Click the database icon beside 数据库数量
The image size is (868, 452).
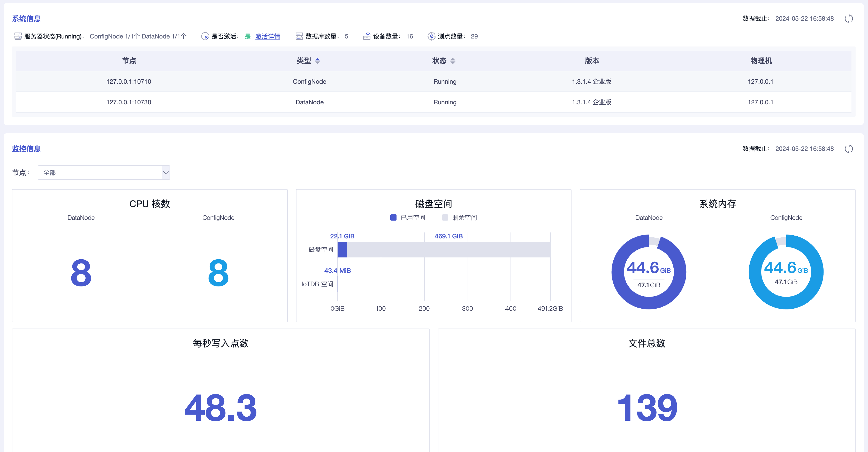pos(299,36)
